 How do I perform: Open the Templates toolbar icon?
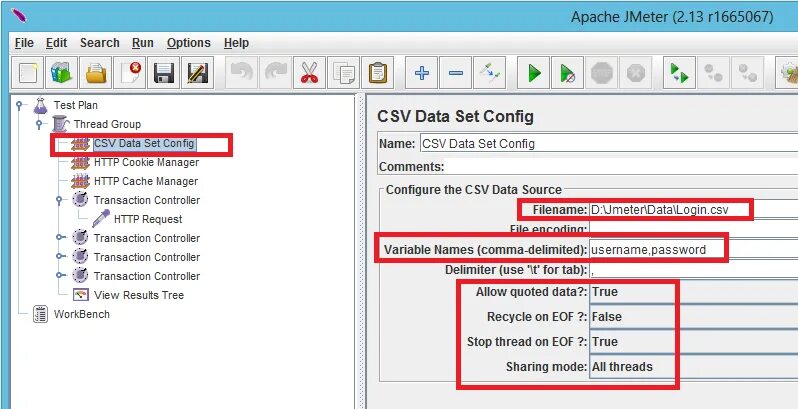(62, 73)
